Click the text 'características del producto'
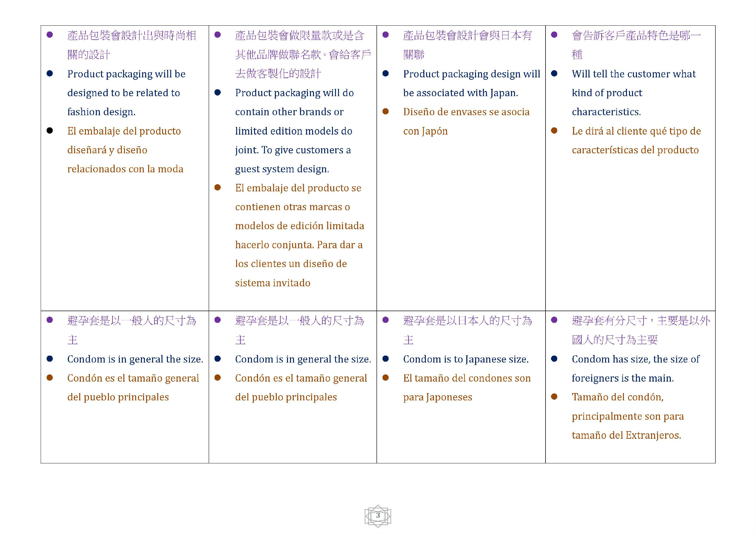 point(635,150)
